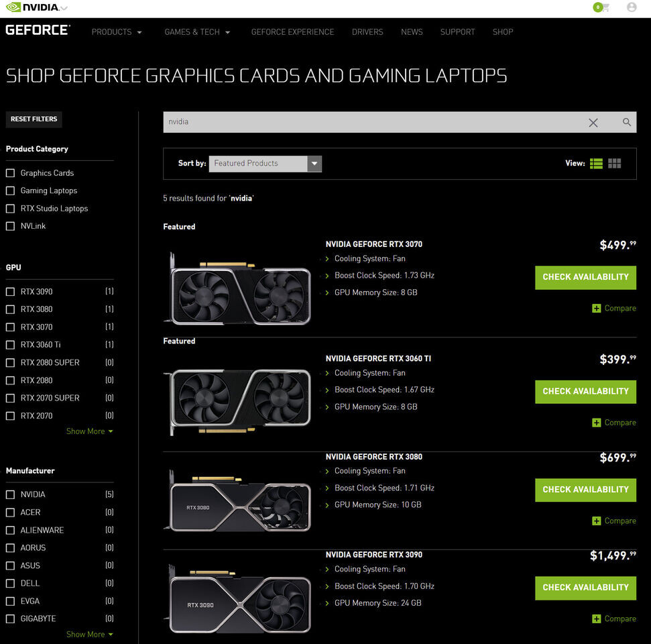Expand Cooling System arrow for RTX 3080

click(327, 471)
